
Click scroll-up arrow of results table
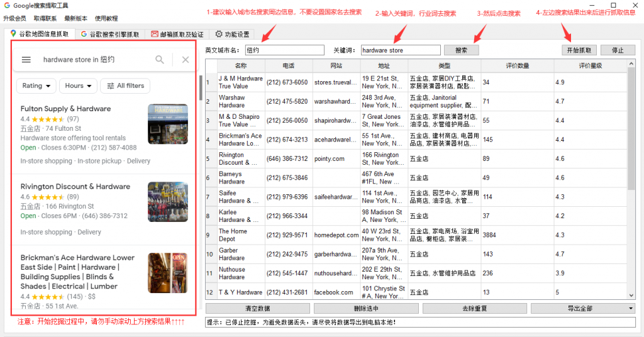[x=631, y=64]
